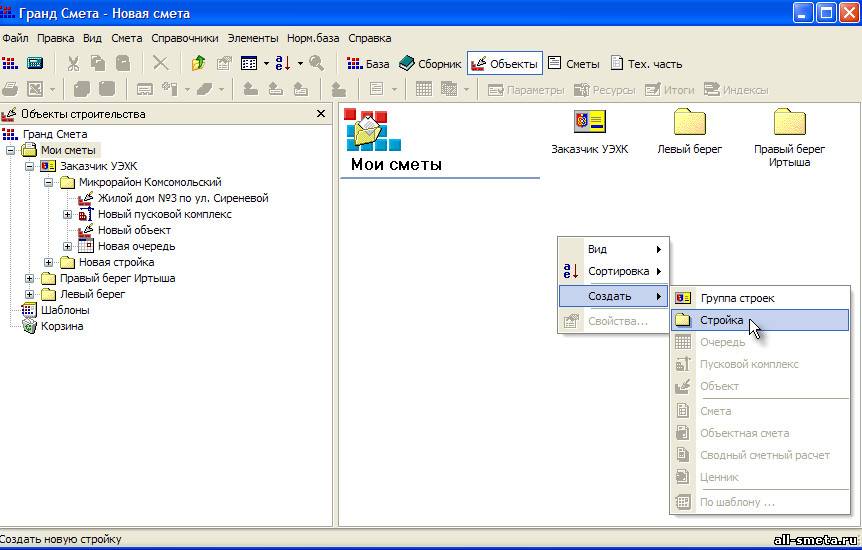This screenshot has height=550, width=862.
Task: Click the folder icon next to Стройка
Action: [683, 320]
